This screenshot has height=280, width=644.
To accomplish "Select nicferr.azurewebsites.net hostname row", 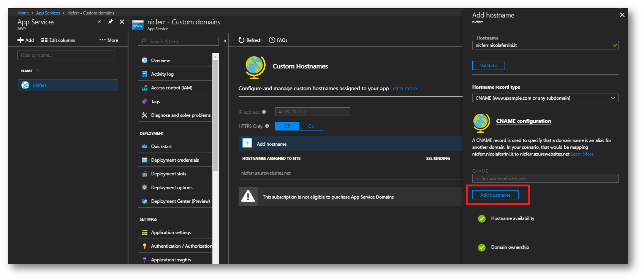I will pyautogui.click(x=350, y=173).
